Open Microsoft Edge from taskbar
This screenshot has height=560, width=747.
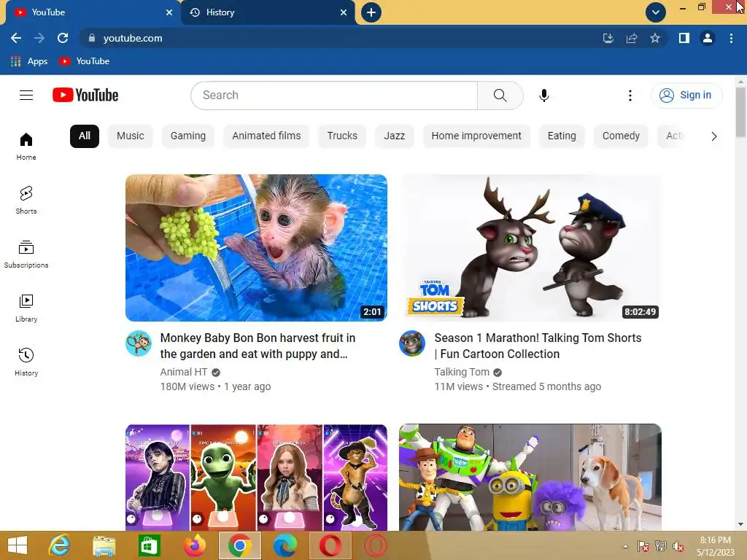tap(285, 545)
